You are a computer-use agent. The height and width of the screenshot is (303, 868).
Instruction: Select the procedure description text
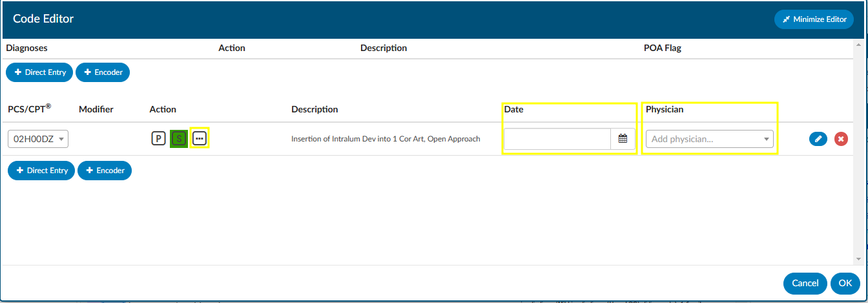tap(386, 139)
